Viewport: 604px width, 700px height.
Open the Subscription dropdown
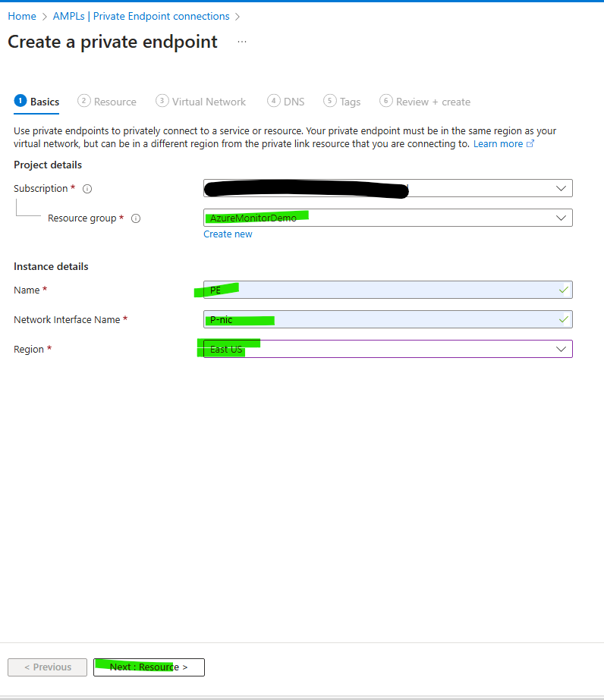(561, 188)
